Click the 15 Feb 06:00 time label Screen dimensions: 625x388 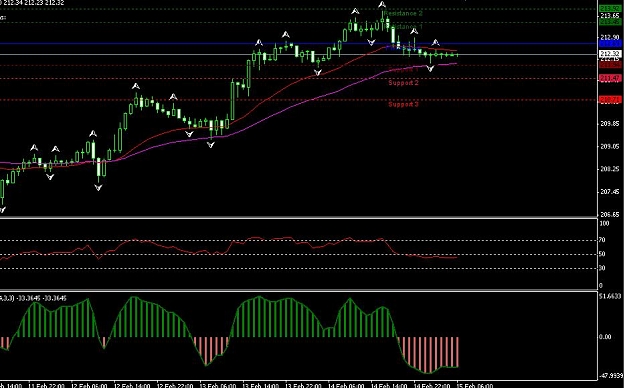475,385
